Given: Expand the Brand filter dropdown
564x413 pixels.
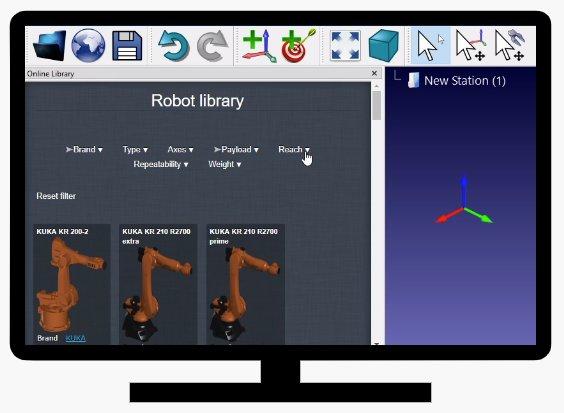Looking at the screenshot, I should tap(84, 149).
